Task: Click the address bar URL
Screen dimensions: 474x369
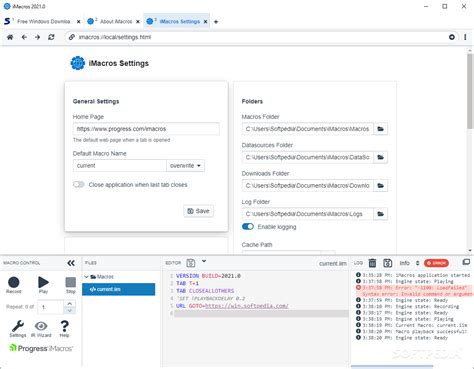Action: 115,37
